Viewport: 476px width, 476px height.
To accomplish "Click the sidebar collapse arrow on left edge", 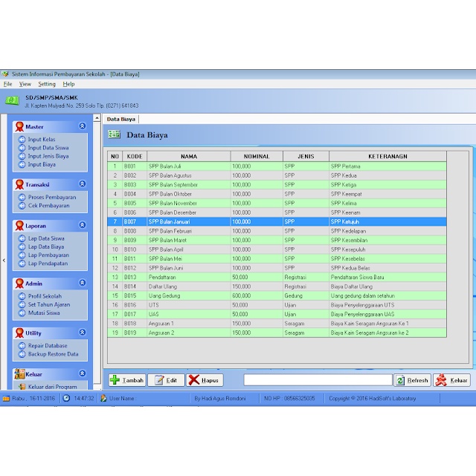I will (4, 260).
